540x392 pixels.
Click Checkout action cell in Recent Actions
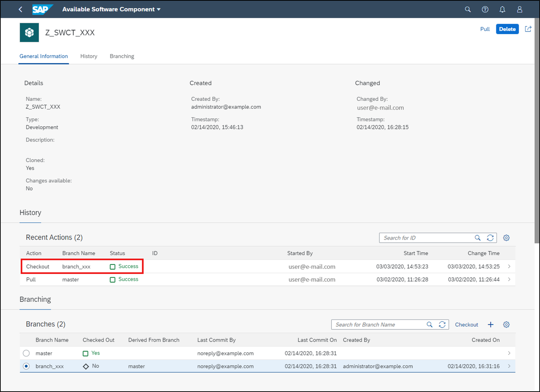pos(37,266)
